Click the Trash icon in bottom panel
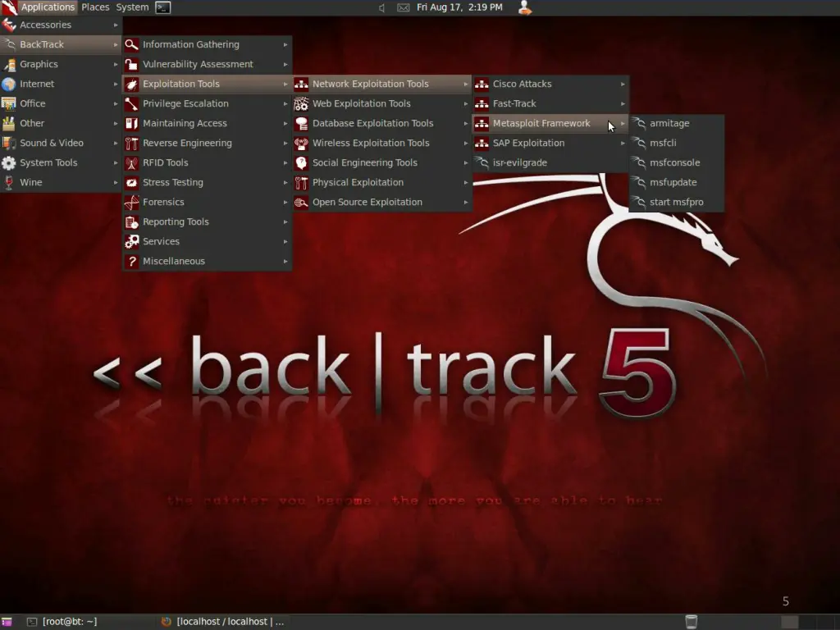This screenshot has width=840, height=630. coord(691,622)
